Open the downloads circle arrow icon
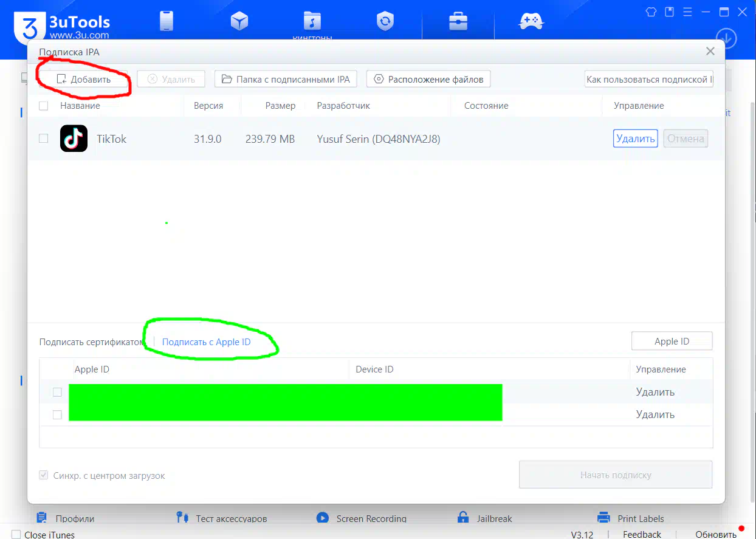Image resolution: width=756 pixels, height=539 pixels. [726, 39]
